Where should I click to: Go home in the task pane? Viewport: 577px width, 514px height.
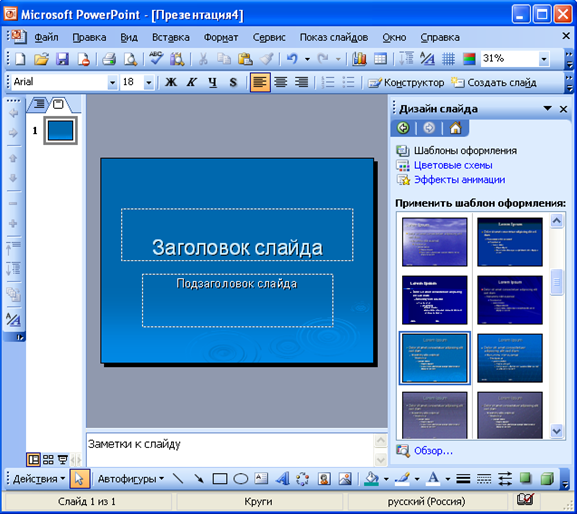click(x=455, y=128)
